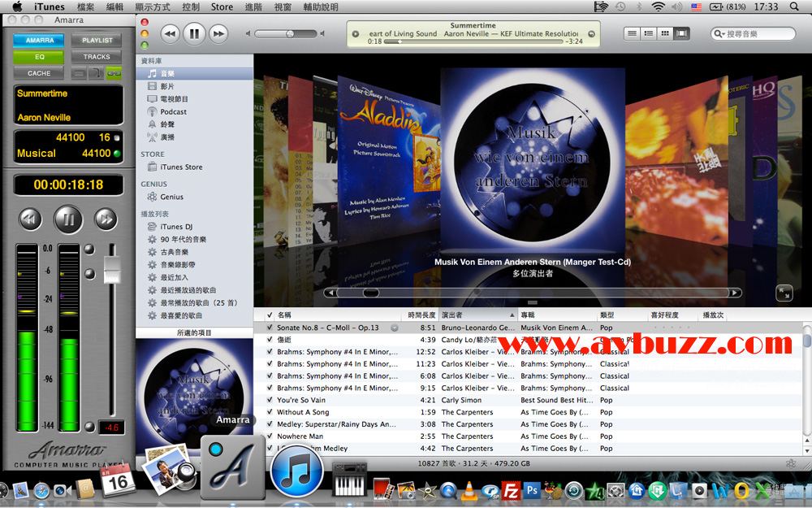
Task: Skip to next track in iTunes
Action: [x=218, y=34]
